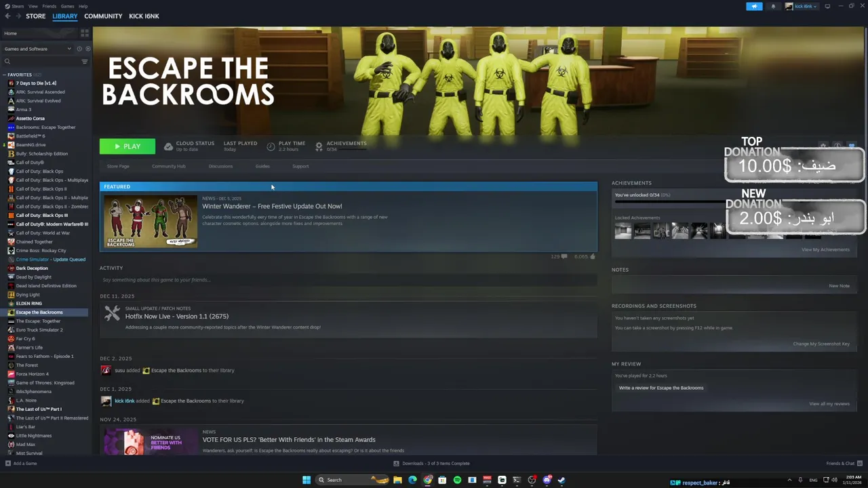The height and width of the screenshot is (488, 868).
Task: Open the Games and Software dropdown
Action: click(37, 49)
